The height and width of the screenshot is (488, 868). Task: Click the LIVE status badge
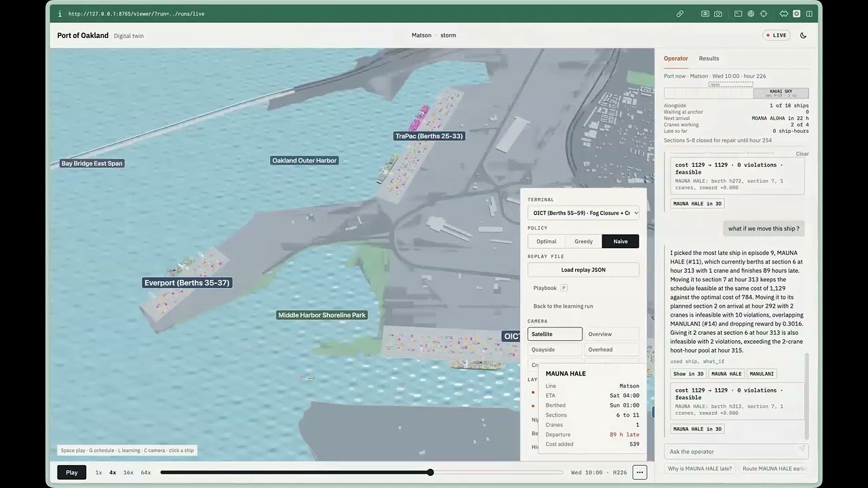click(x=776, y=35)
